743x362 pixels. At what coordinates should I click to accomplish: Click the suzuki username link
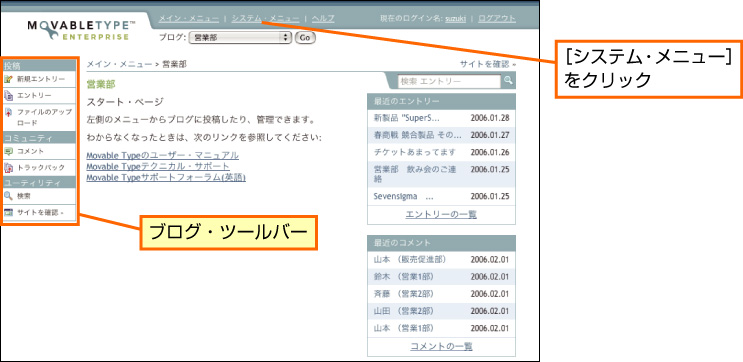point(455,18)
